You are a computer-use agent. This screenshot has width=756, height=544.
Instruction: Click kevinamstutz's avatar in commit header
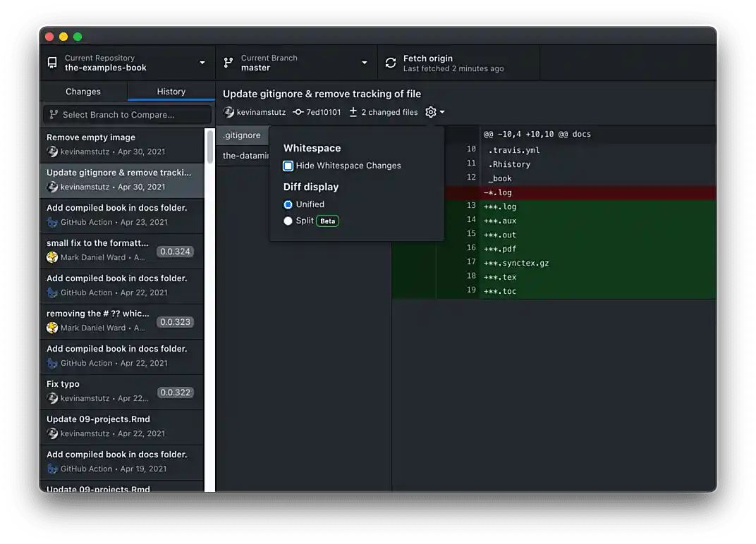tap(228, 111)
